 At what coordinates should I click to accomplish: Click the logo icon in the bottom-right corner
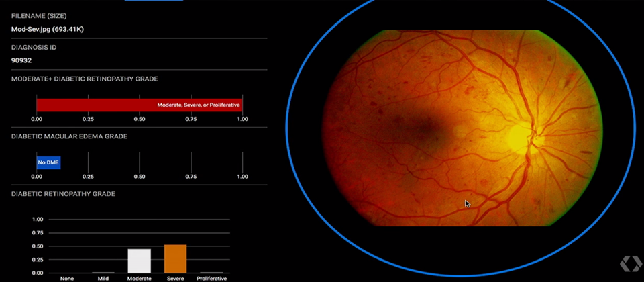(x=631, y=264)
